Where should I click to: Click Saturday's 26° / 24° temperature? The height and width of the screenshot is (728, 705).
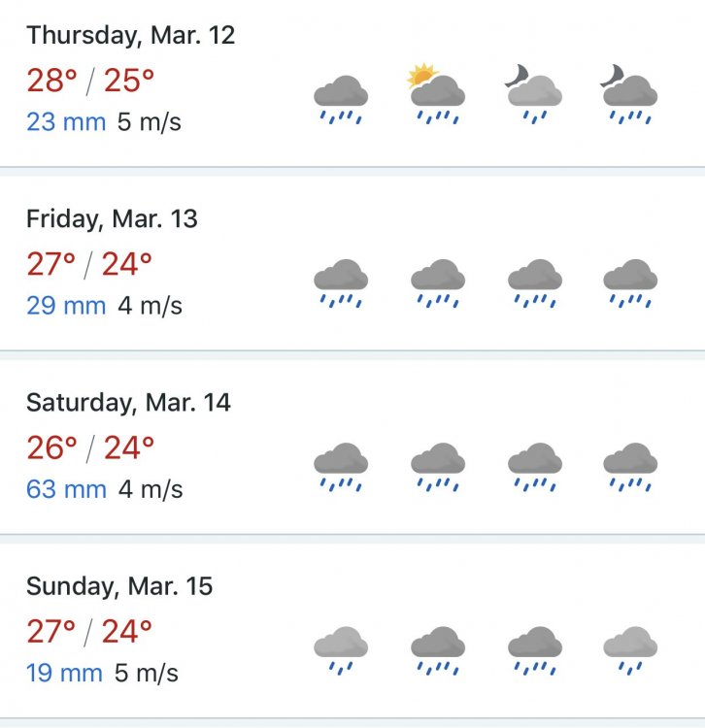coord(90,447)
